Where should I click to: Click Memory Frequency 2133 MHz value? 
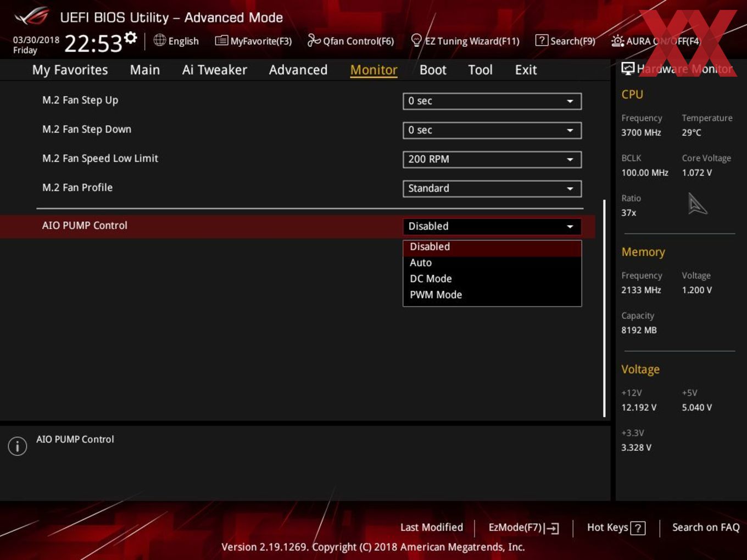point(641,290)
